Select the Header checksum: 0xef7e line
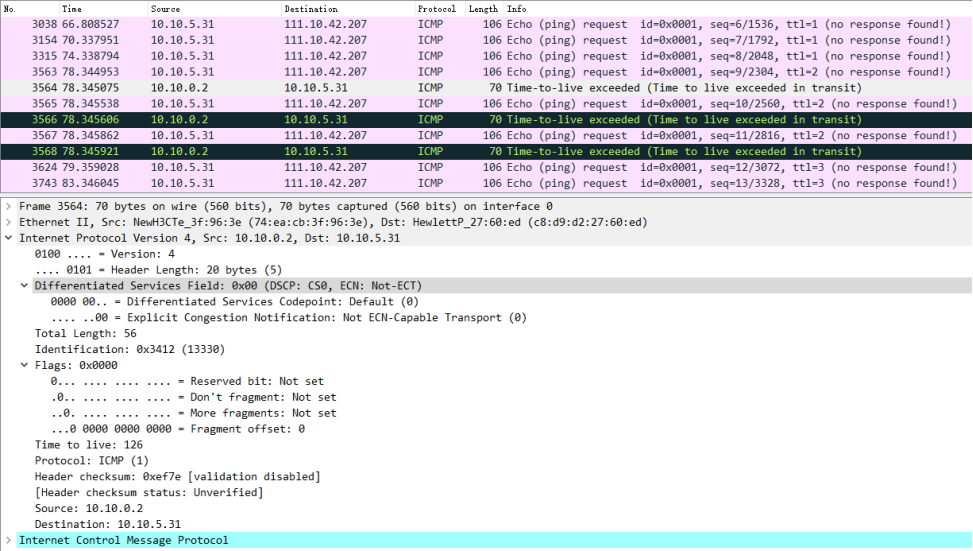The height and width of the screenshot is (551, 973). [177, 477]
